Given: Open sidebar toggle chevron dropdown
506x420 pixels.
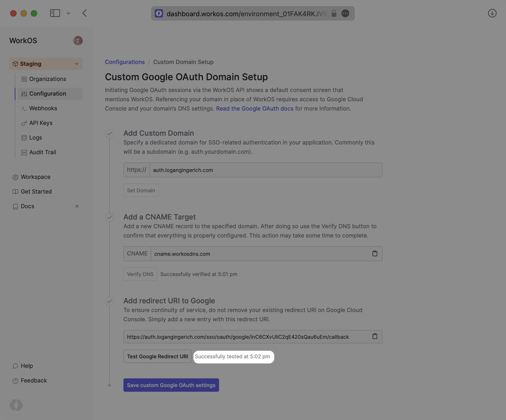Looking at the screenshot, I should (x=68, y=13).
